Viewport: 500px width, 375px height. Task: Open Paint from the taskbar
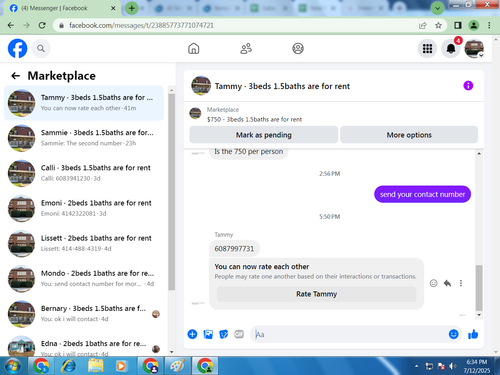click(x=178, y=366)
